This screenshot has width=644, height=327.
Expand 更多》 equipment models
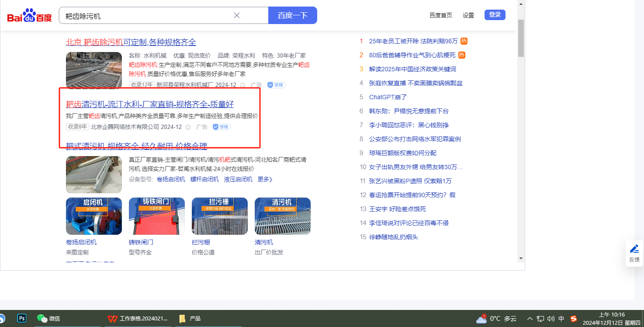pos(265,179)
